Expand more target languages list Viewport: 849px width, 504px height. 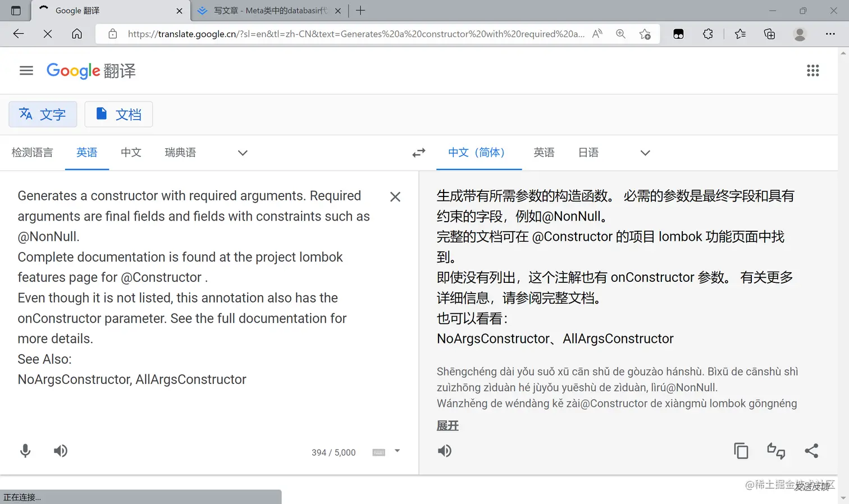pos(645,153)
